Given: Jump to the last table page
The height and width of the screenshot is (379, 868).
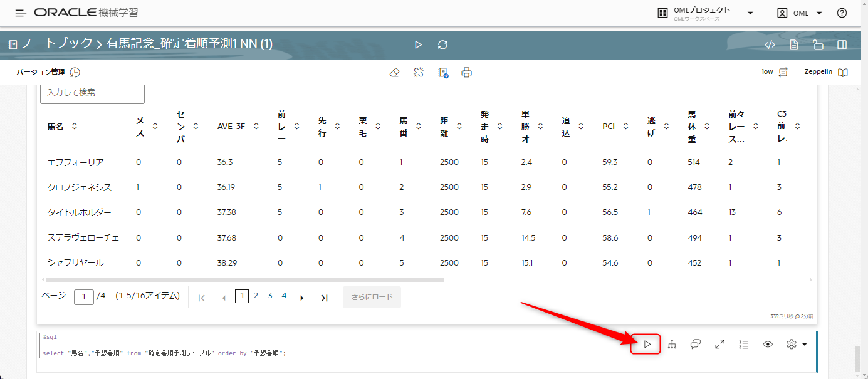Looking at the screenshot, I should click(x=324, y=298).
